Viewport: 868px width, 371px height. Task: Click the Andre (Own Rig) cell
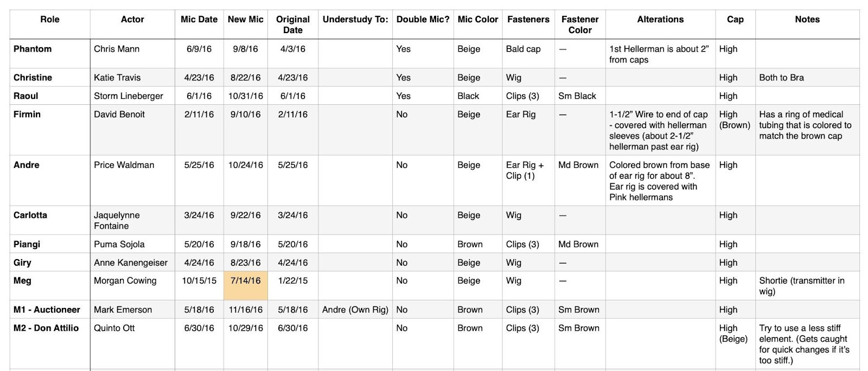[355, 310]
